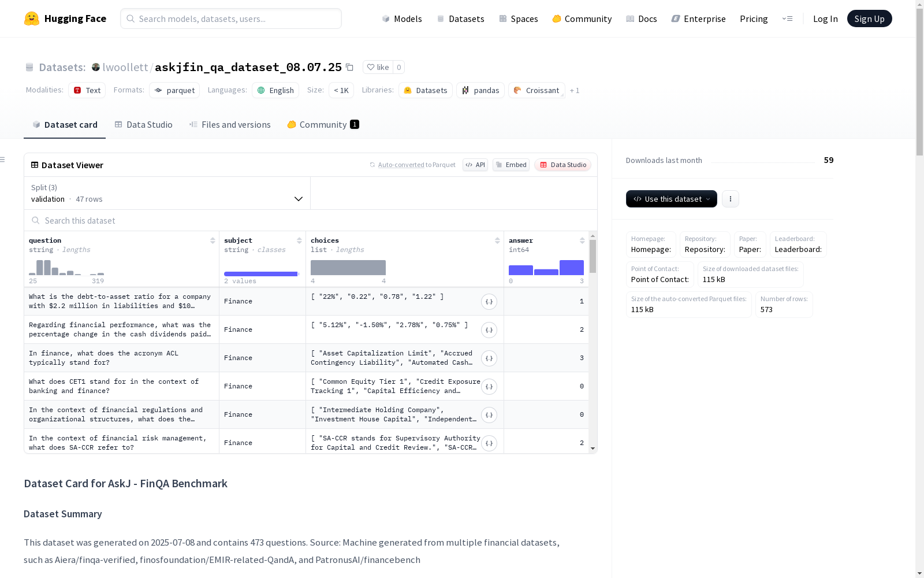Click the like count number
The height and width of the screenshot is (578, 924).
398,67
